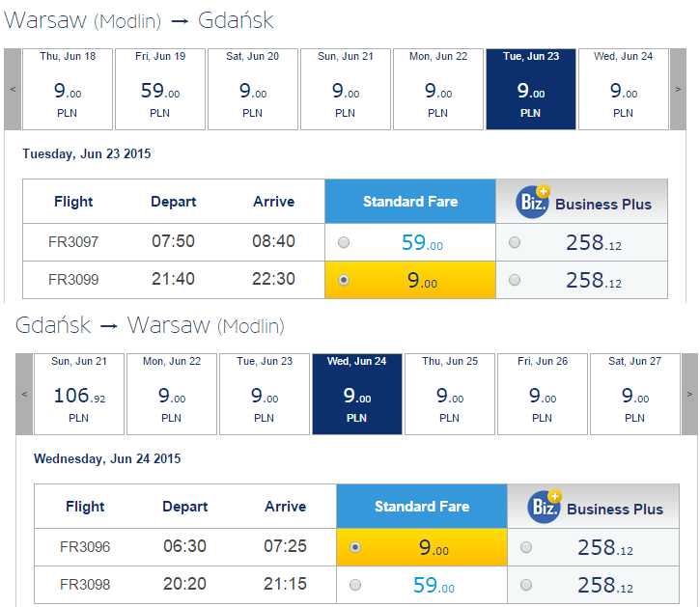Click the Biz Plus icon in the outbound table
This screenshot has height=607, width=700.
[533, 202]
